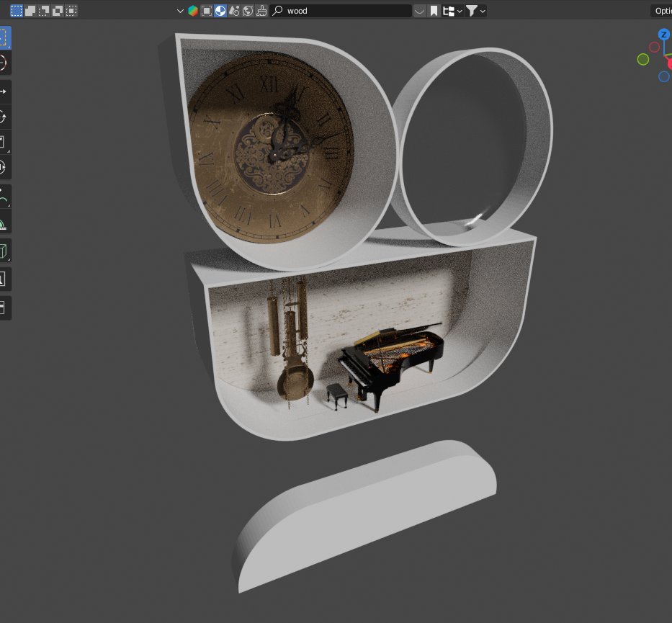Click the hollow red negative X gizmo circle
The width and height of the screenshot is (672, 623).
tap(654, 47)
